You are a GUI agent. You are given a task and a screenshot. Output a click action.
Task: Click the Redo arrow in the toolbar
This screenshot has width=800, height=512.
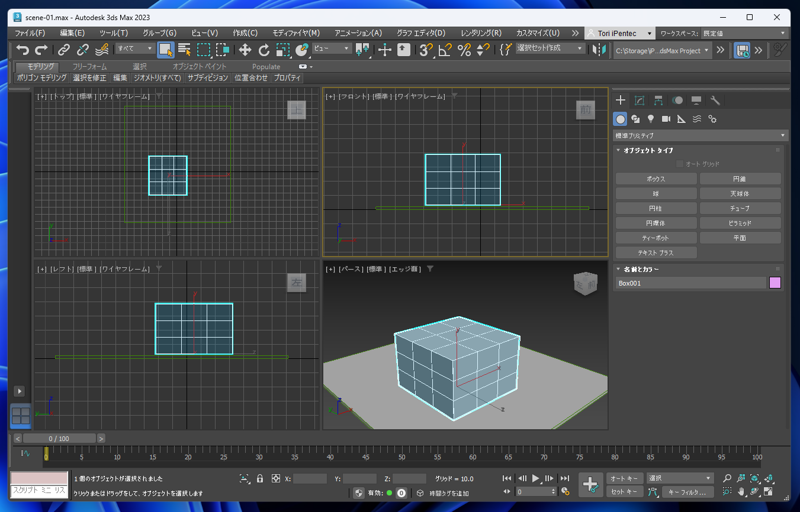[x=41, y=49]
